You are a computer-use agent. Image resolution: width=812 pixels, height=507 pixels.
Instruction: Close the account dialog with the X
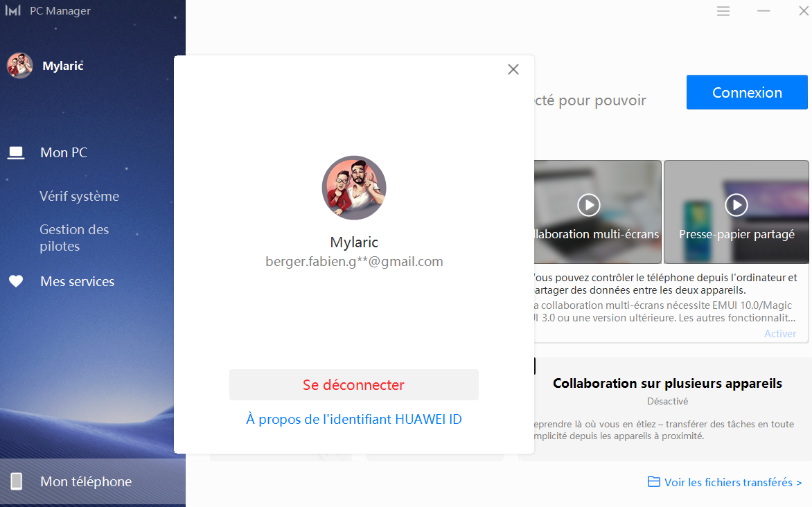pyautogui.click(x=513, y=69)
